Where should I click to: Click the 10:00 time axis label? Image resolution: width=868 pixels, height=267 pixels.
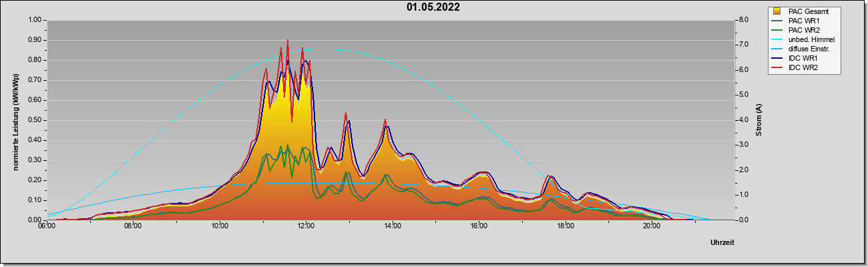220,227
